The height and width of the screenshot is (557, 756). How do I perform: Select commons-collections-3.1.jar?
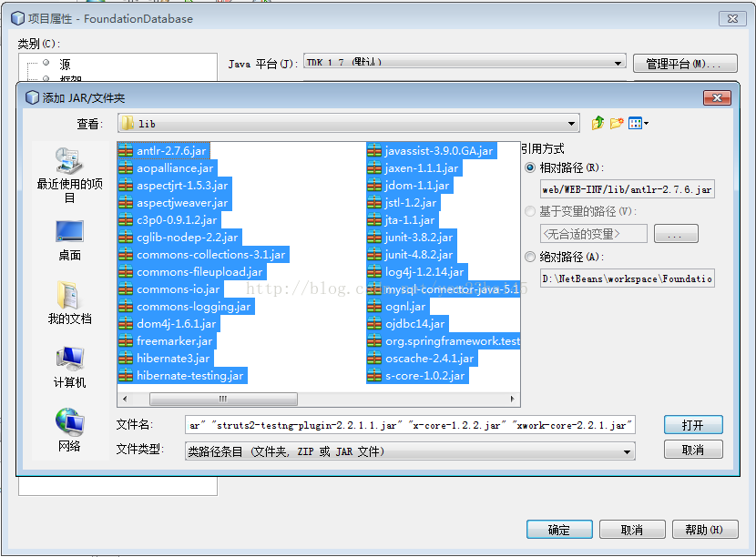pyautogui.click(x=203, y=255)
